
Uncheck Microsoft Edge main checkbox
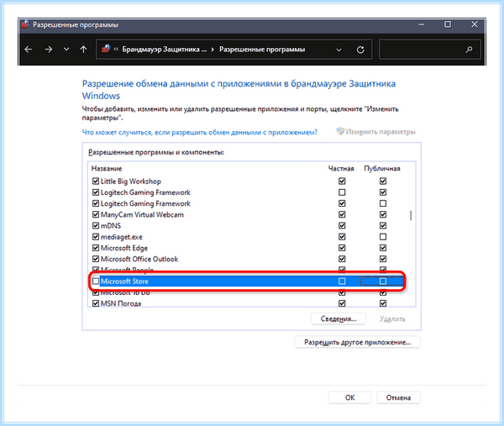click(x=96, y=248)
